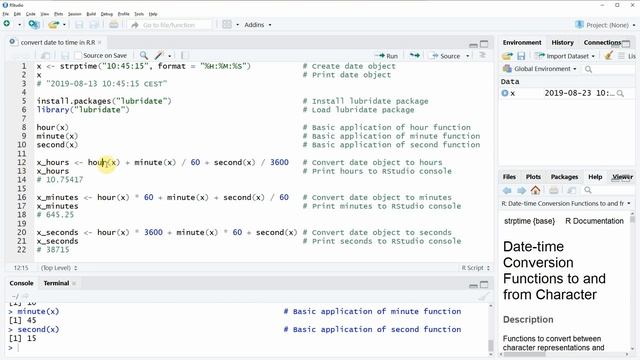Image resolution: width=640 pixels, height=360 pixels.
Task: Click the Go to file/function field
Action: click(x=170, y=25)
